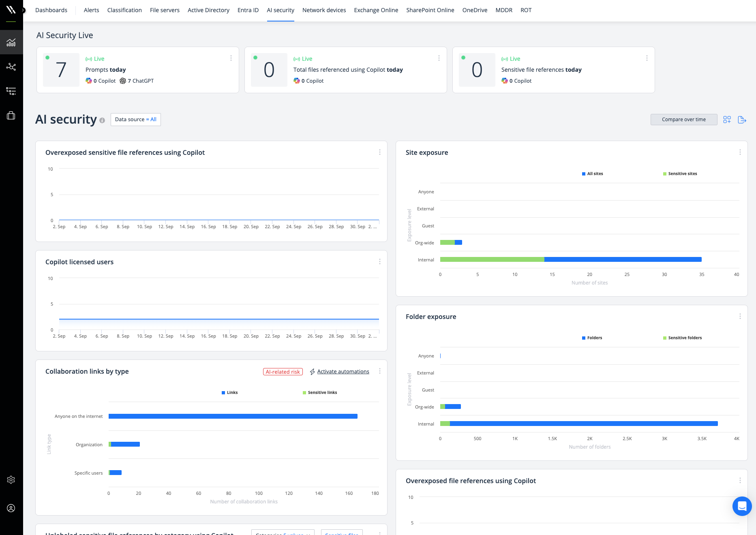This screenshot has height=535, width=756.
Task: Open the dashboards chart icon in the sidebar
Action: (x=11, y=42)
